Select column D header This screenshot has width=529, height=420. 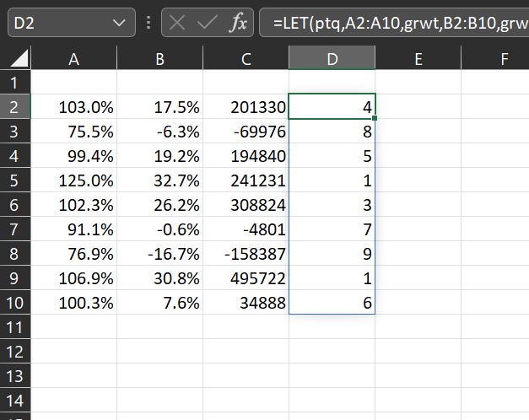332,58
